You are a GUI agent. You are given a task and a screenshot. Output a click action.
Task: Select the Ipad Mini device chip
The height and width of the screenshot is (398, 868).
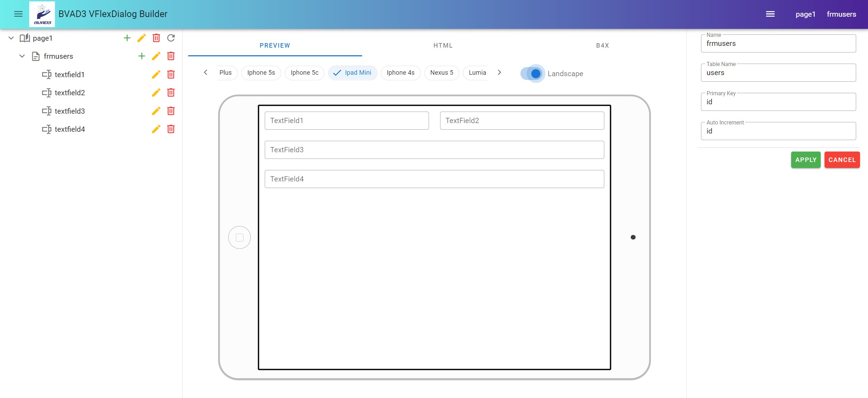[x=352, y=73]
